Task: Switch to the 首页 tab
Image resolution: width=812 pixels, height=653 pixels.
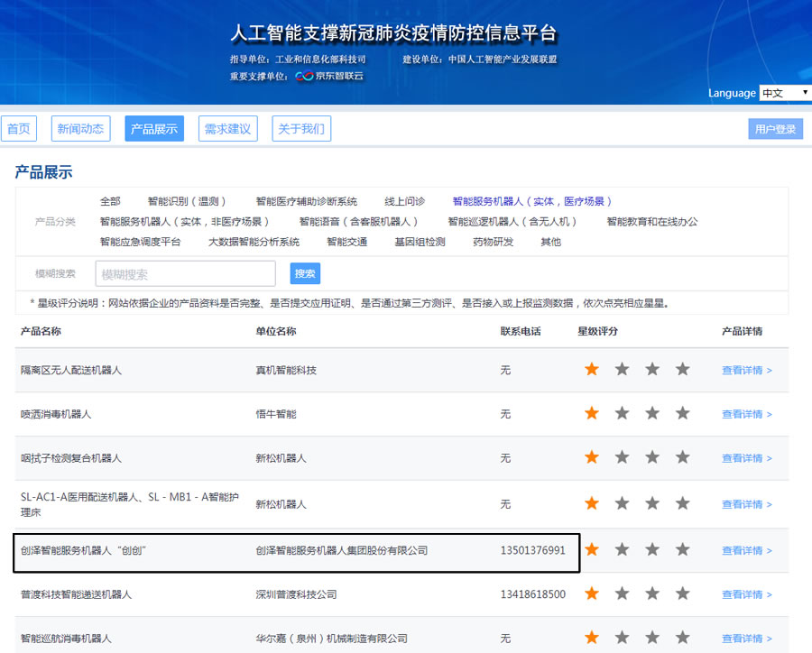Action: [19, 129]
